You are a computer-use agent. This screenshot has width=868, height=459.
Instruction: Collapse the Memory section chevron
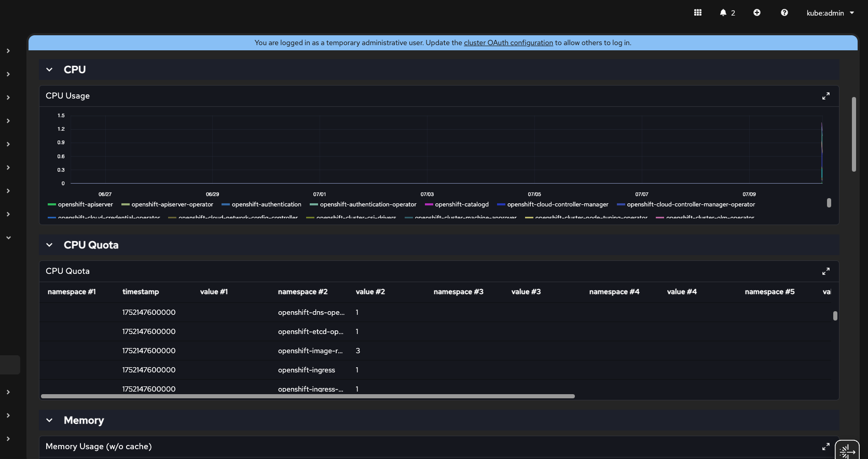click(49, 420)
